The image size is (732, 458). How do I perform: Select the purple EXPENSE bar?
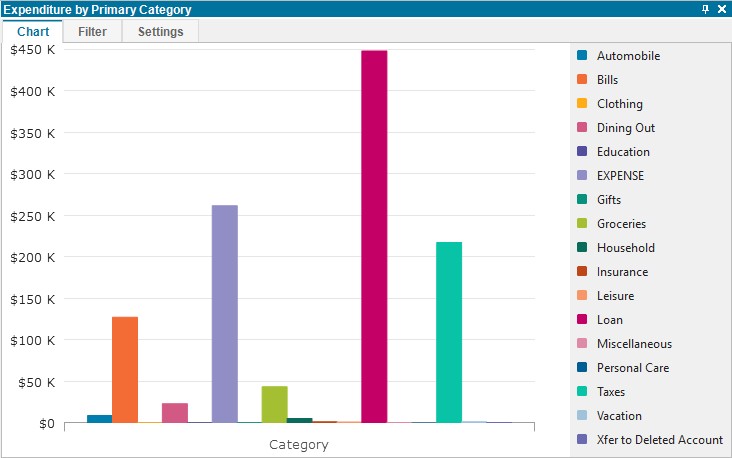tap(225, 314)
